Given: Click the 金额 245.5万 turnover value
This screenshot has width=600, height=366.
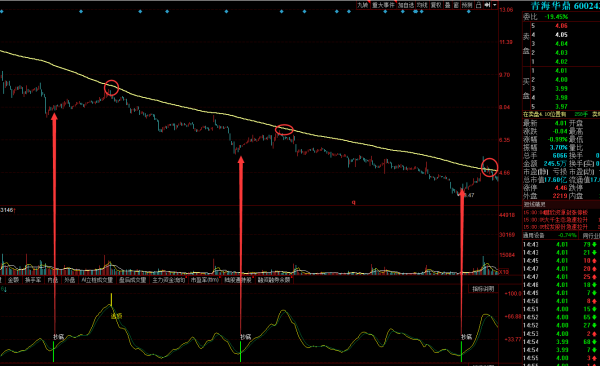Looking at the screenshot, I should pos(556,163).
